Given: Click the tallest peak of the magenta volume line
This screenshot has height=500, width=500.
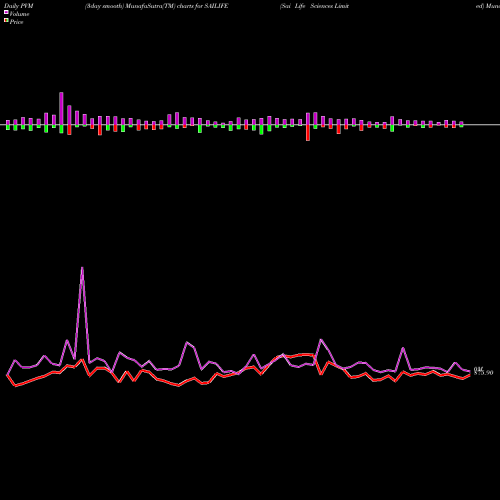Looking at the screenshot, I should click(82, 268).
